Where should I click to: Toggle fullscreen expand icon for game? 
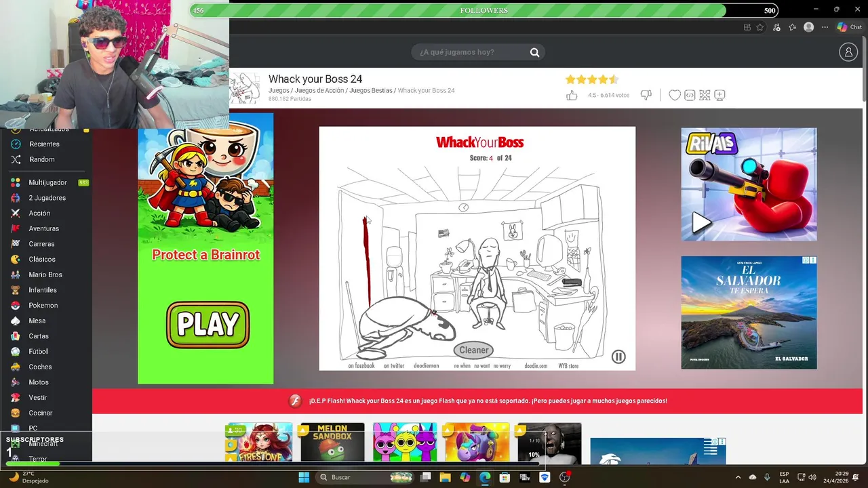point(705,96)
